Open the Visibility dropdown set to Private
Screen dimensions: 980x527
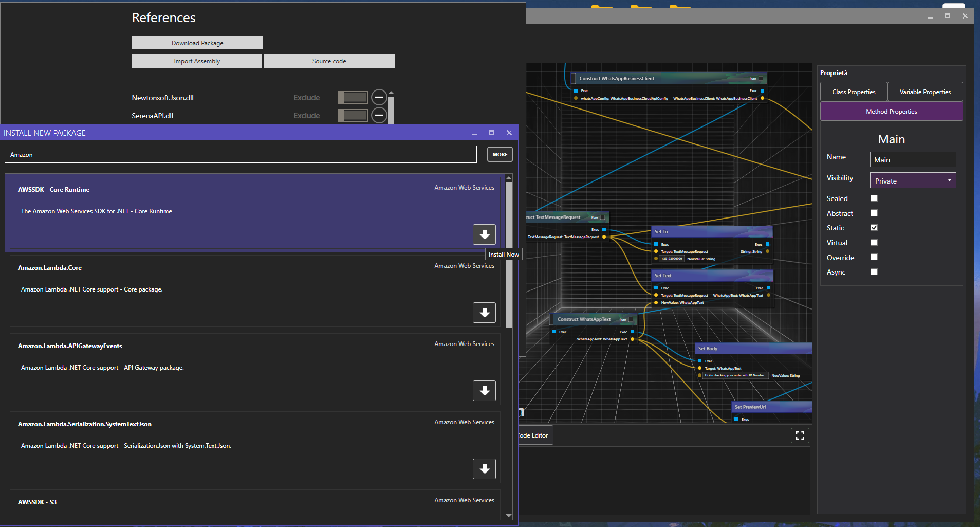click(913, 180)
